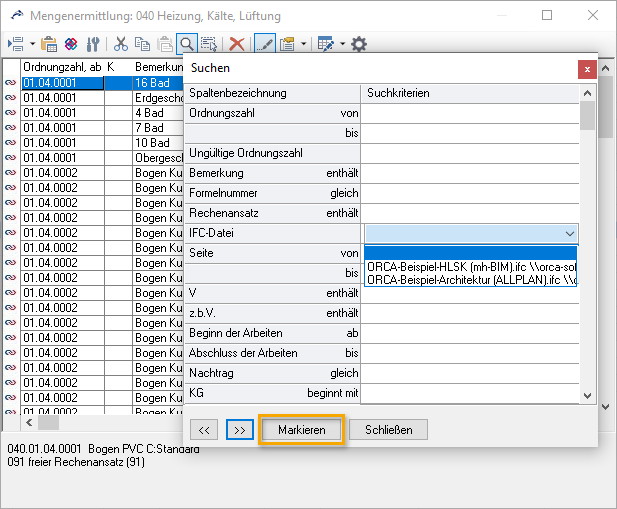The image size is (617, 509).
Task: Click the KG beginnt mit field
Action: point(470,393)
